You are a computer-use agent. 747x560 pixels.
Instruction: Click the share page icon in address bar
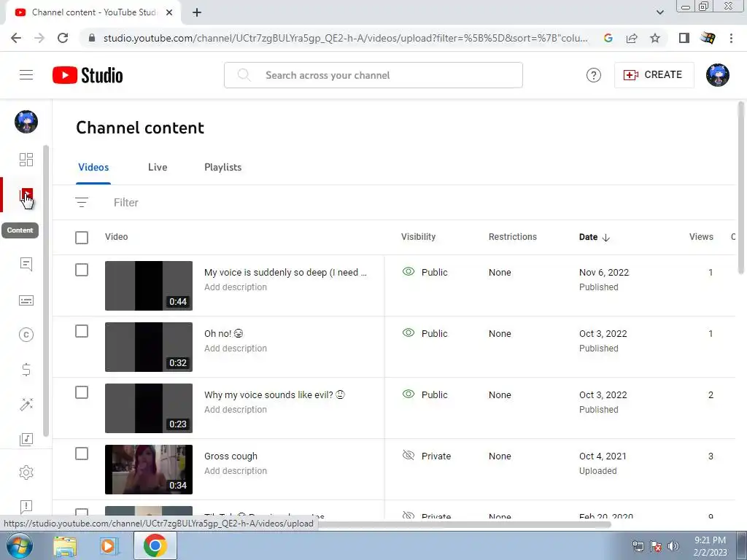pos(632,38)
